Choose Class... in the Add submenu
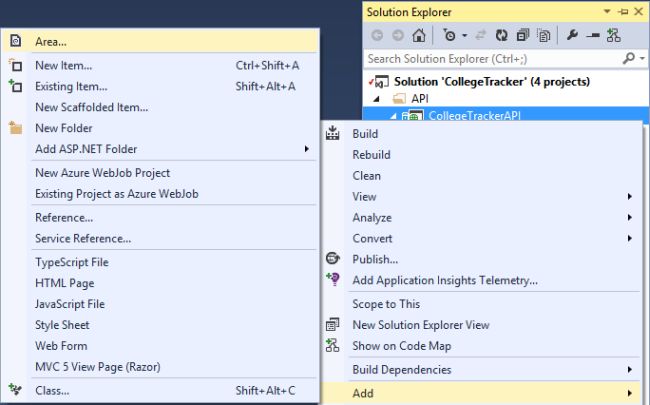650x405 pixels. coord(51,390)
